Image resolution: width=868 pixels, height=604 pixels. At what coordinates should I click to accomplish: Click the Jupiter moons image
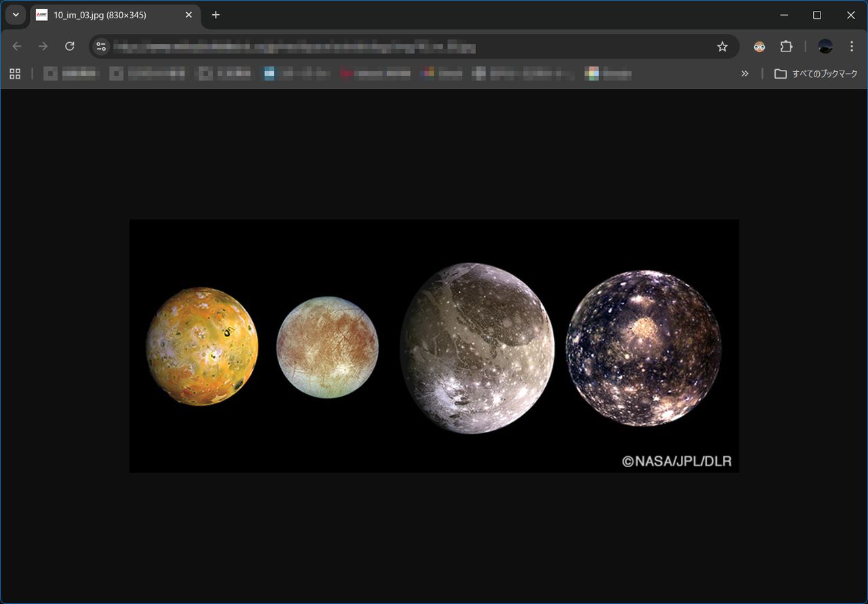(x=434, y=346)
